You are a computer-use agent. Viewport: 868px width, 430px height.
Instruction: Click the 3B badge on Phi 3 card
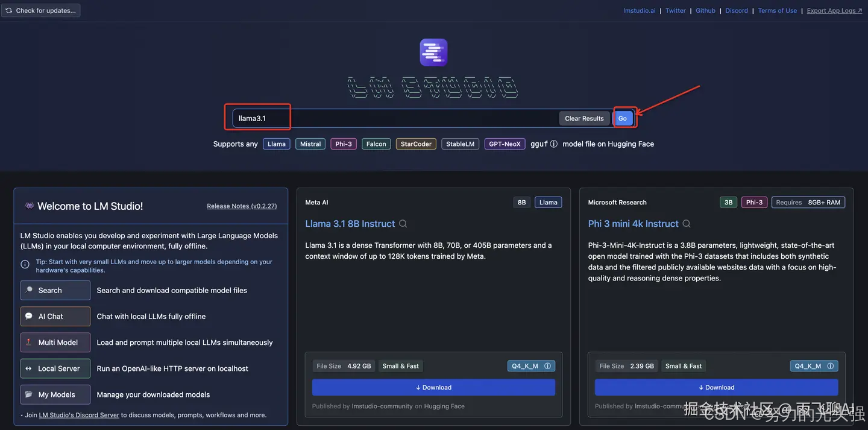729,203
